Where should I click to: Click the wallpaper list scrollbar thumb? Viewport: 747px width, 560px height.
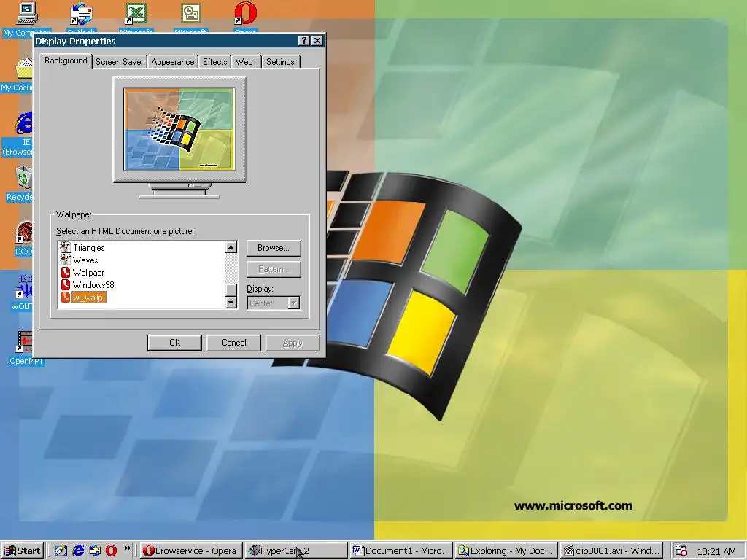click(x=231, y=289)
